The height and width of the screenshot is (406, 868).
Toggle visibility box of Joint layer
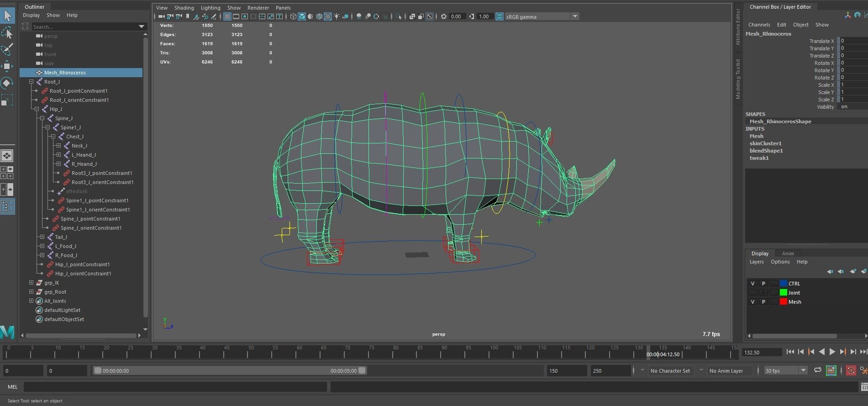pyautogui.click(x=752, y=293)
